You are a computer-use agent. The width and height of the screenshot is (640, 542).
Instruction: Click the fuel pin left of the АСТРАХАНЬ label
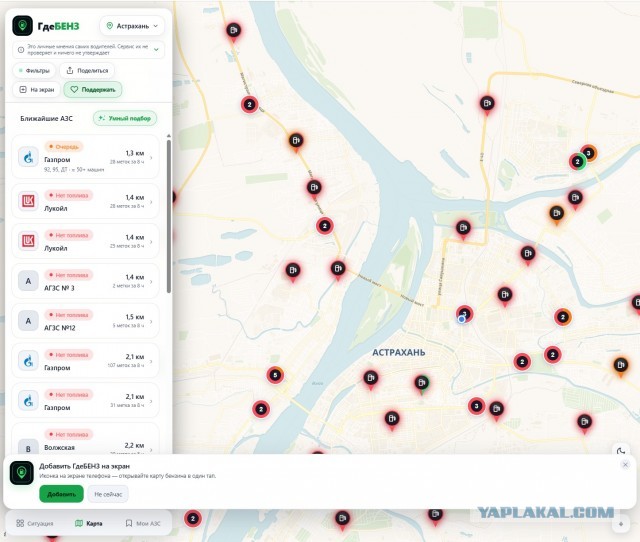pos(371,379)
